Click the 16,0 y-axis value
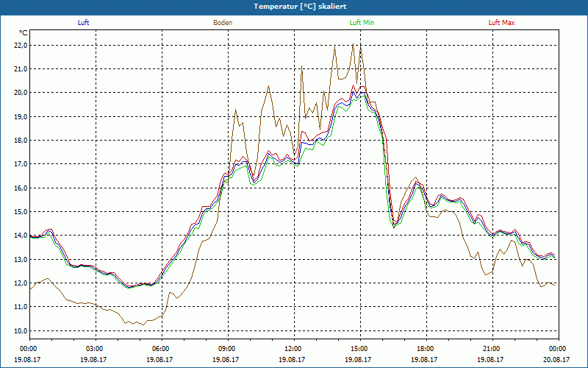 (21, 188)
